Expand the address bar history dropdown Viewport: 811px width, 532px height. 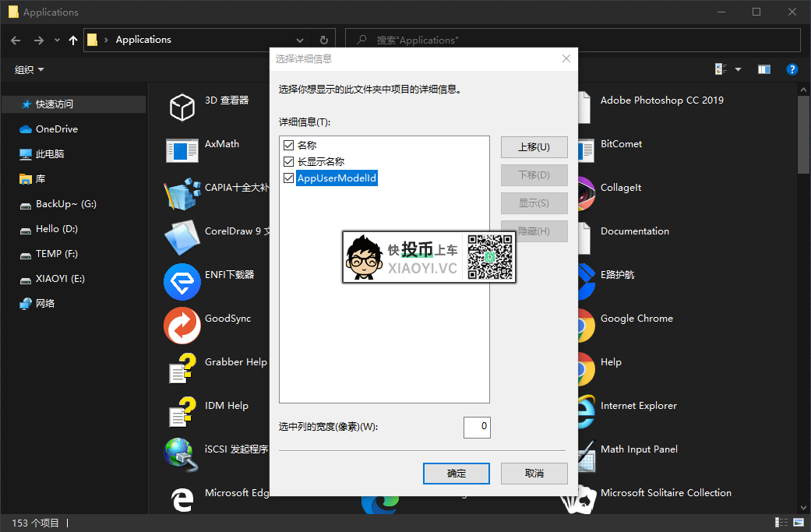point(300,40)
